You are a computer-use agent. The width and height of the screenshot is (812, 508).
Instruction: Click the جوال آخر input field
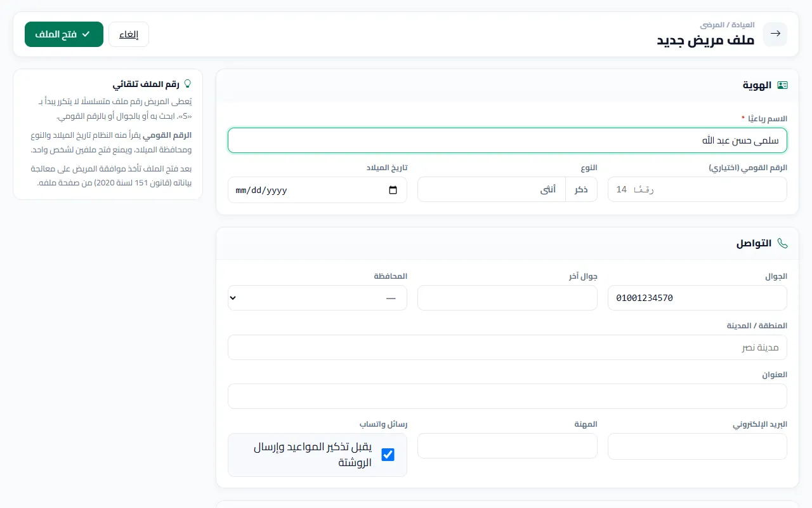[x=507, y=298]
